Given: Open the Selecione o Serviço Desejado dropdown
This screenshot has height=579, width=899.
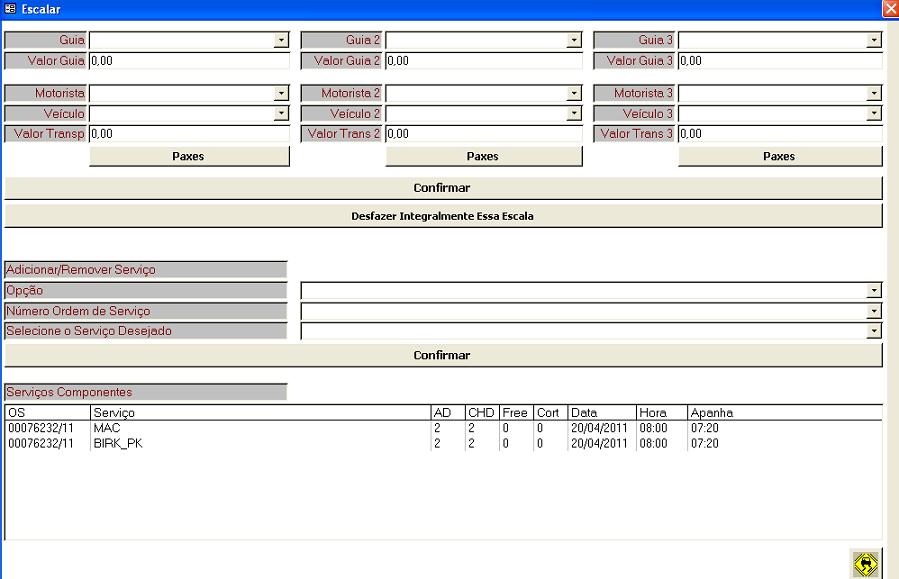Looking at the screenshot, I should pyautogui.click(x=874, y=331).
